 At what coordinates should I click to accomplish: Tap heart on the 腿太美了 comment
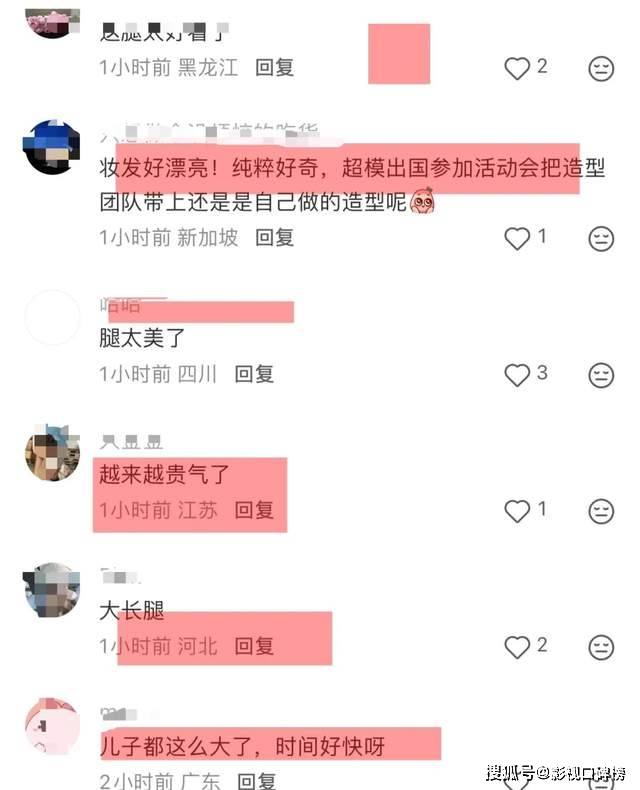(x=517, y=375)
